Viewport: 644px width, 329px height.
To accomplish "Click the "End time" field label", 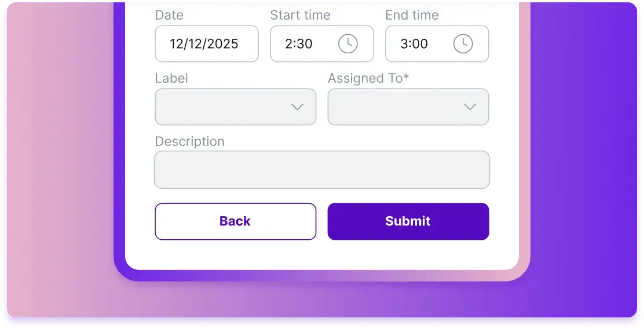I will coord(412,15).
